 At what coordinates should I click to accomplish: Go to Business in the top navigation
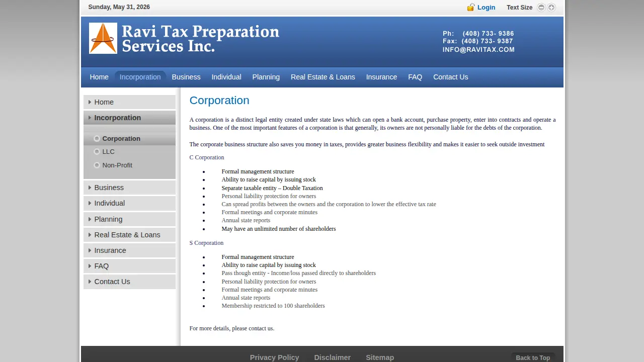(x=186, y=77)
